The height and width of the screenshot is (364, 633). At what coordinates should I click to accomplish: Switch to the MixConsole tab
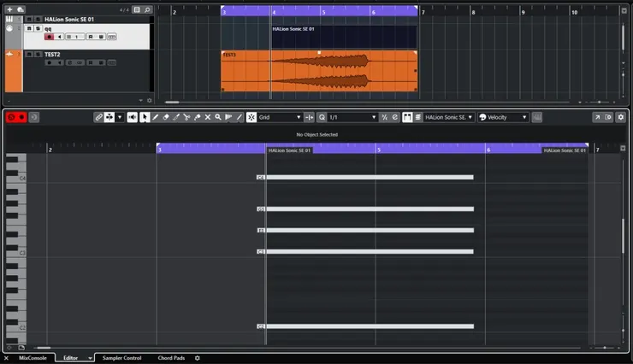[x=32, y=358]
